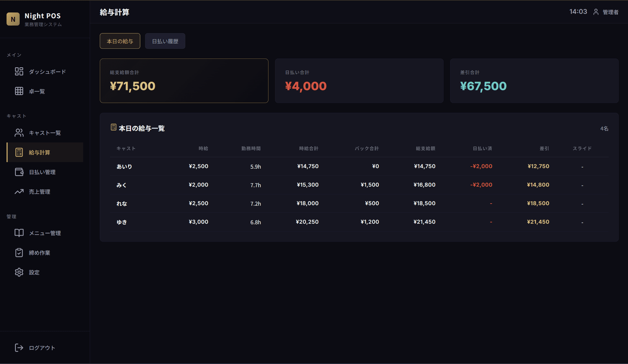
Task: Select the 日払い管理 wallet icon
Action: coord(19,172)
